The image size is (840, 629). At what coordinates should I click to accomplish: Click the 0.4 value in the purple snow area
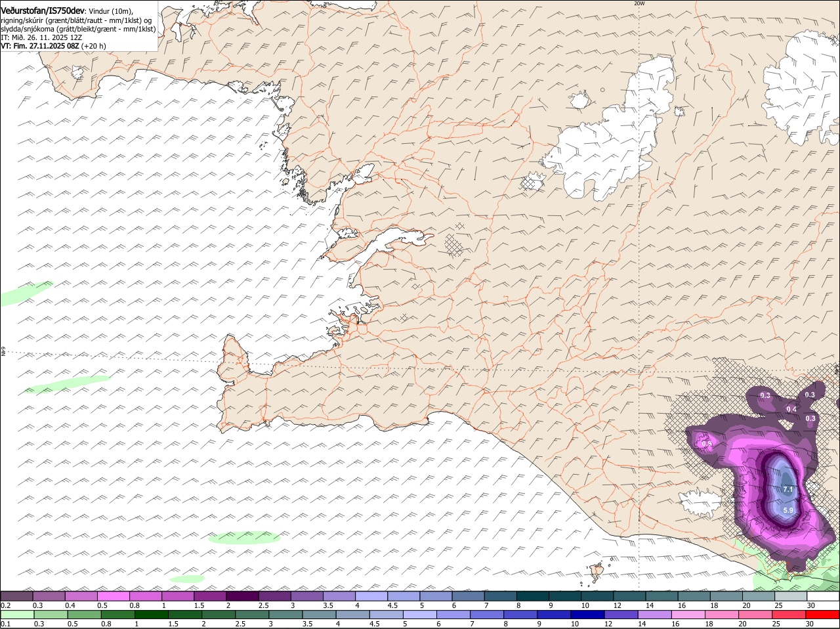tap(791, 409)
